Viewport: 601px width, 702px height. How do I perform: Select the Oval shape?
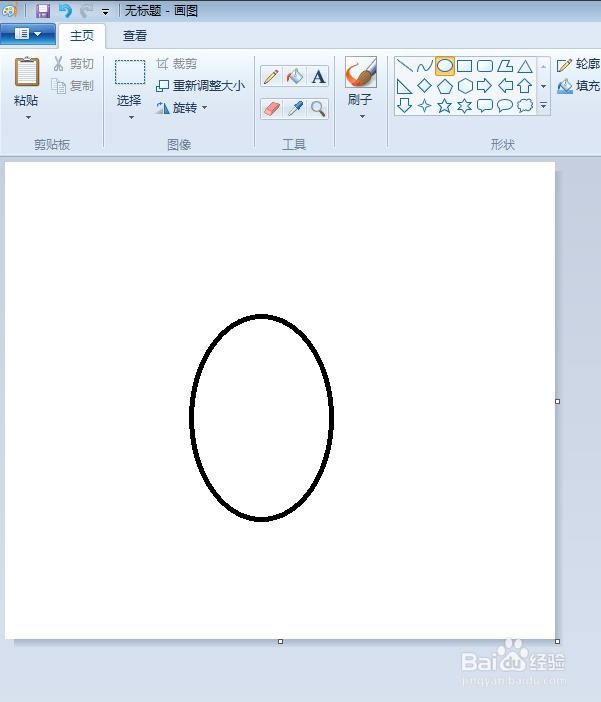[x=444, y=66]
